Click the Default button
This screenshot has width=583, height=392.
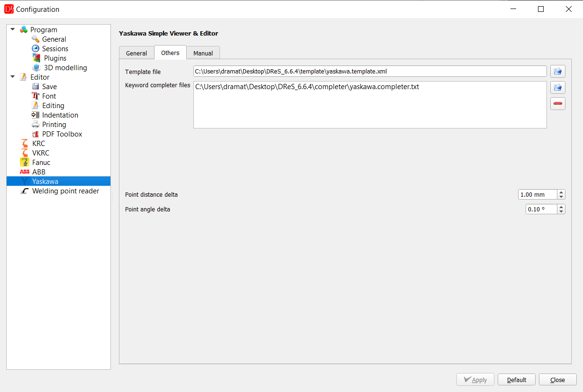pos(516,380)
